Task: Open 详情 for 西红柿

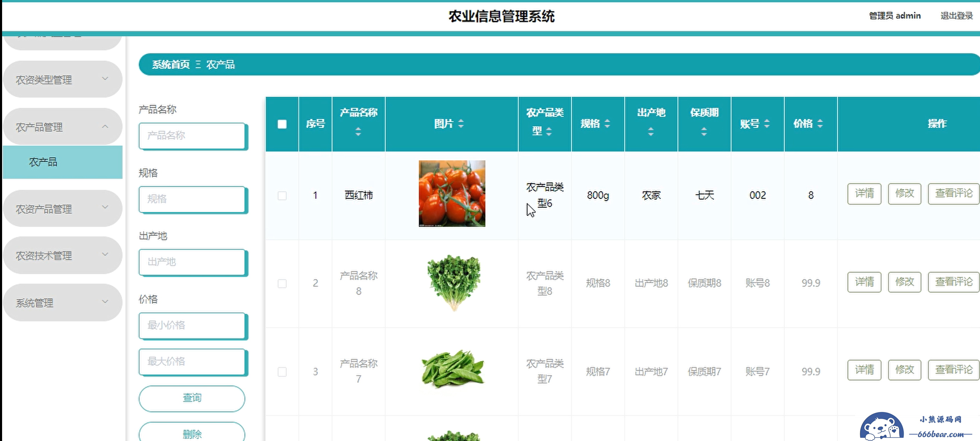Action: [864, 193]
